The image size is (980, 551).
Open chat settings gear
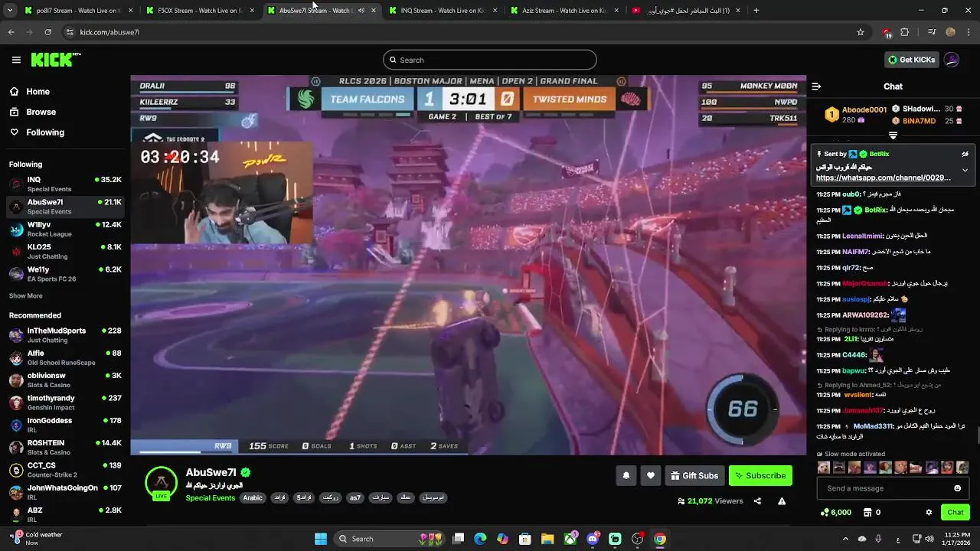(x=929, y=512)
